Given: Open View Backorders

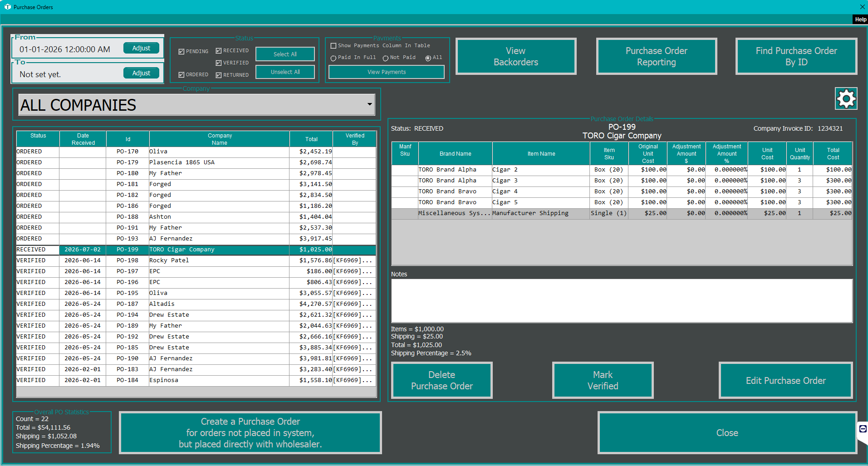Looking at the screenshot, I should coord(516,56).
